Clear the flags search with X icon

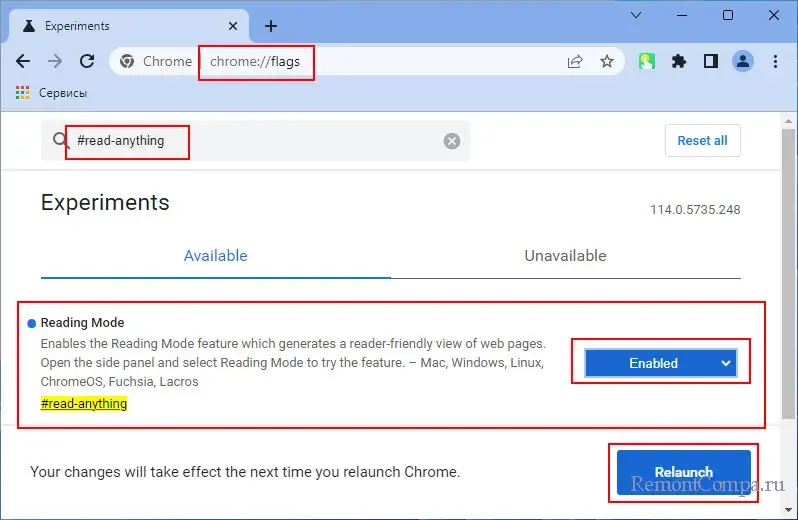click(x=452, y=141)
